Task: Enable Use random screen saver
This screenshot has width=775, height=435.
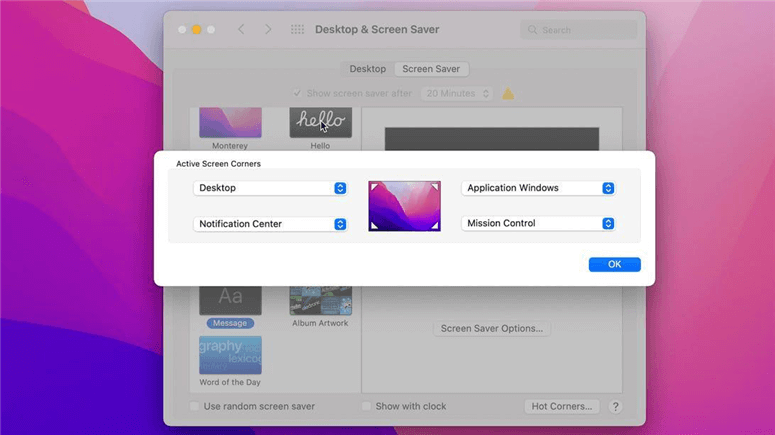Action: (x=194, y=406)
